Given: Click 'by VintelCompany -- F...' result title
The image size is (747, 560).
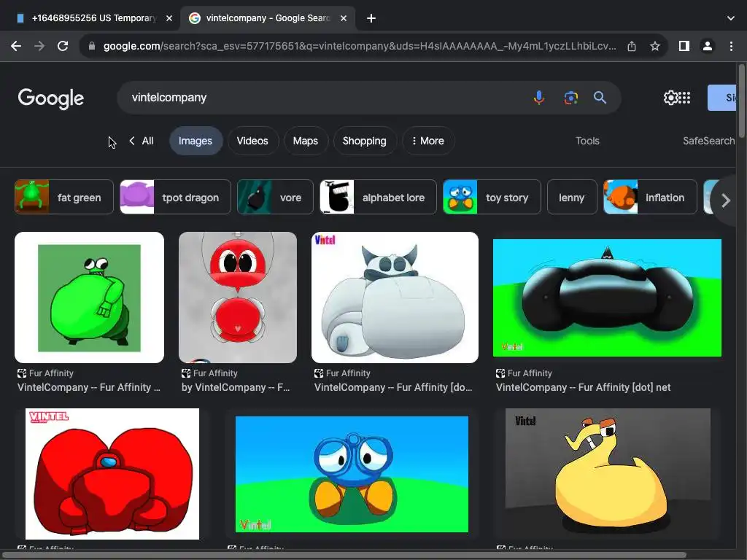Looking at the screenshot, I should point(236,388).
